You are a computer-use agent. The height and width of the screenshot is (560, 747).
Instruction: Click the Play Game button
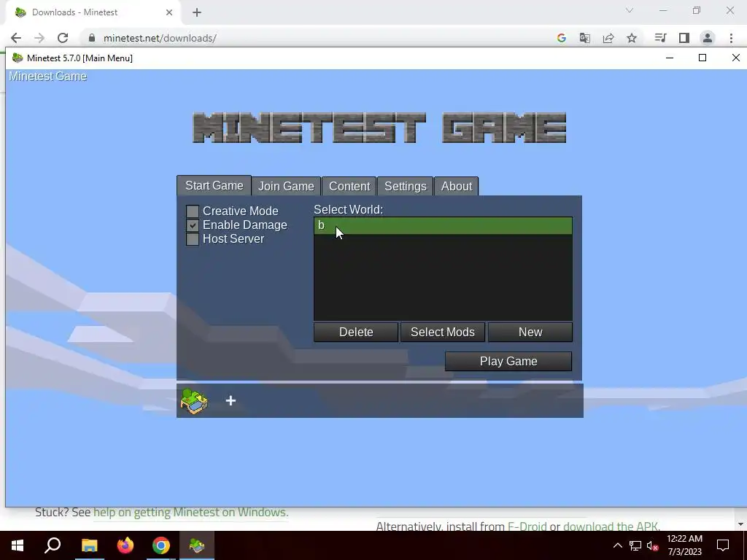508,362
